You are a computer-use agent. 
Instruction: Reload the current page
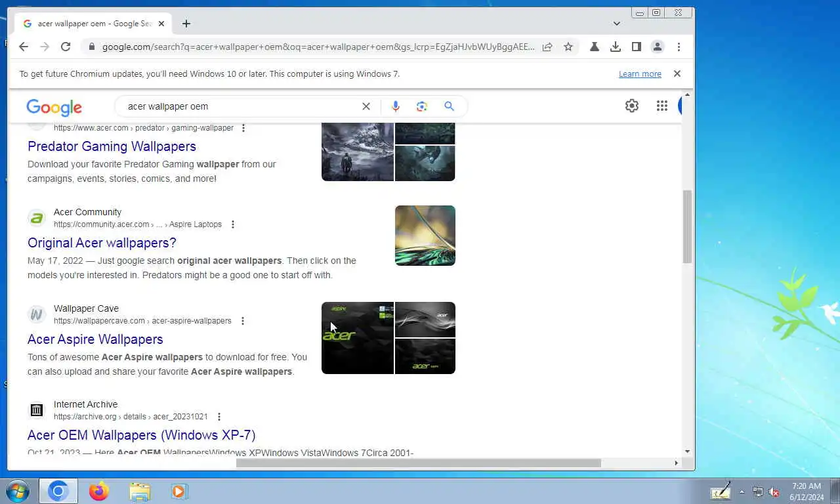point(66,47)
